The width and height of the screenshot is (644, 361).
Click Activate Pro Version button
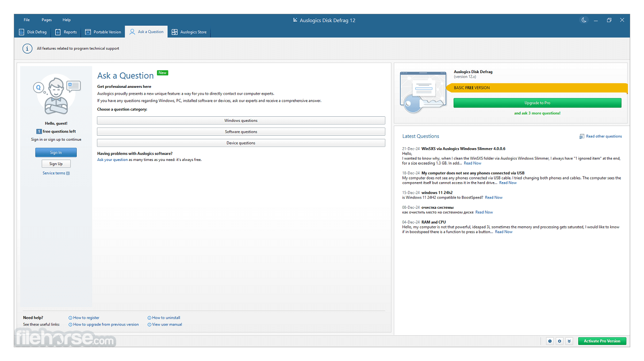(x=602, y=341)
